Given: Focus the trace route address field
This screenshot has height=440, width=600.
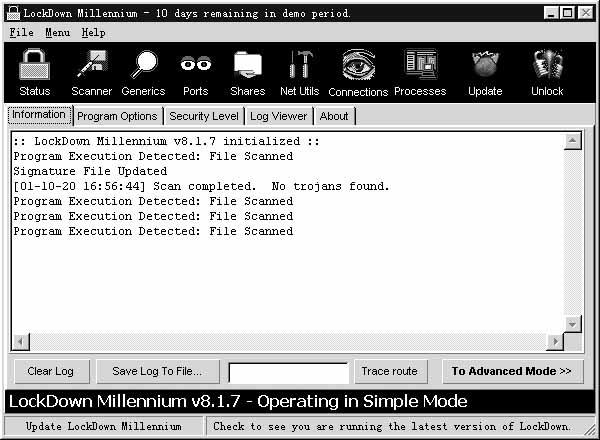Looking at the screenshot, I should point(289,372).
